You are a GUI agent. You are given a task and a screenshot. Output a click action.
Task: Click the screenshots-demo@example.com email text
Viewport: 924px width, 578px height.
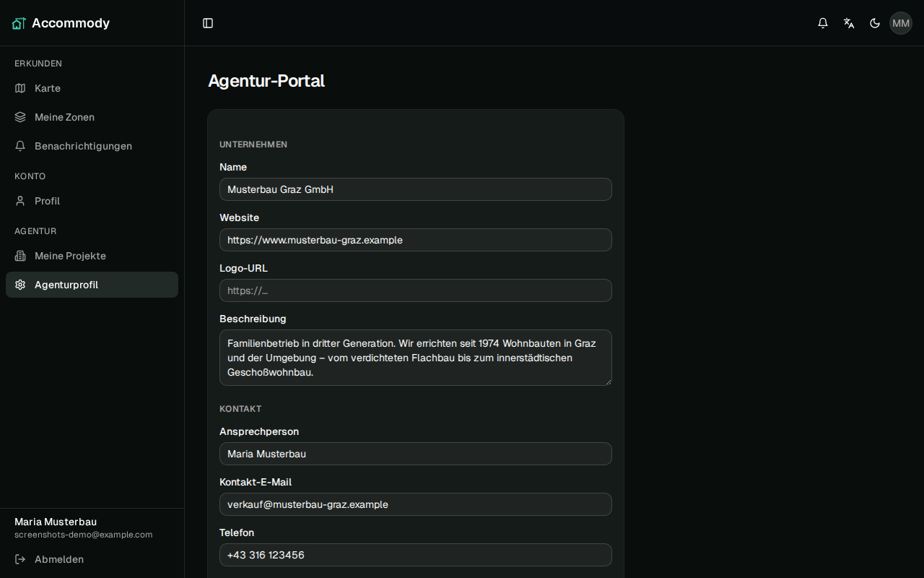click(x=84, y=535)
